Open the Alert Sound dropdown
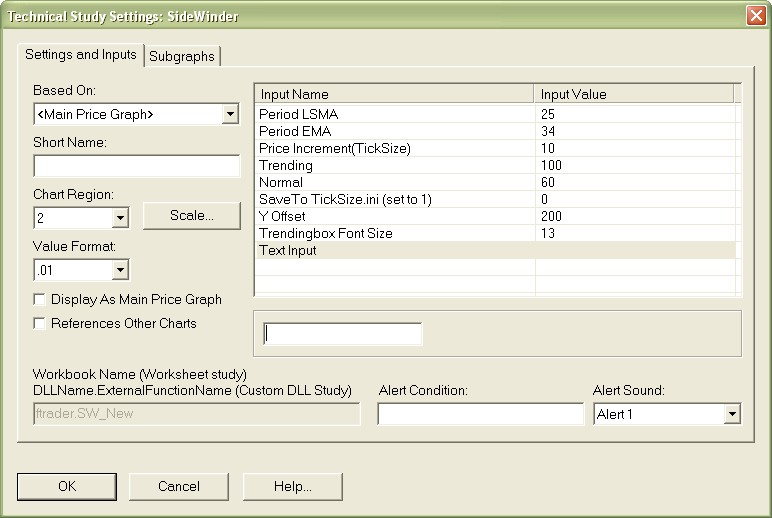The width and height of the screenshot is (772, 518). (731, 413)
